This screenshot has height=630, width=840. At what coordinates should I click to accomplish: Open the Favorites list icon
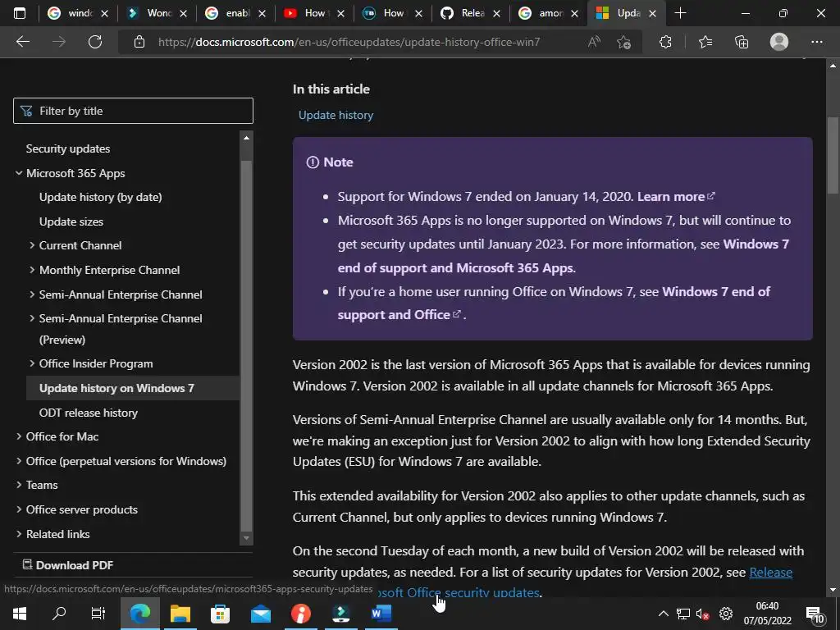tap(705, 42)
